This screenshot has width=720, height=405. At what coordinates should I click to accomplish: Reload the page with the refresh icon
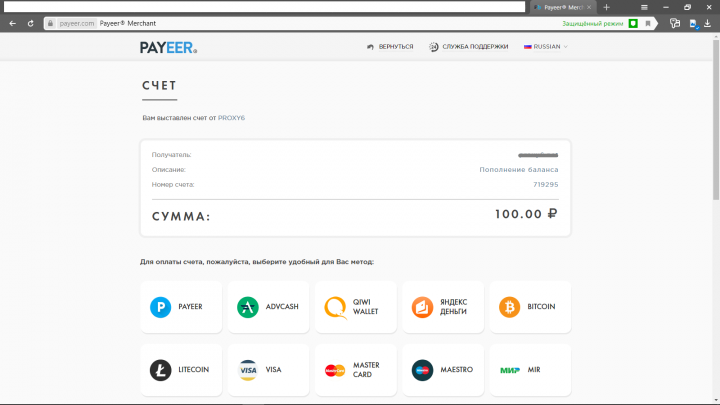click(x=30, y=23)
